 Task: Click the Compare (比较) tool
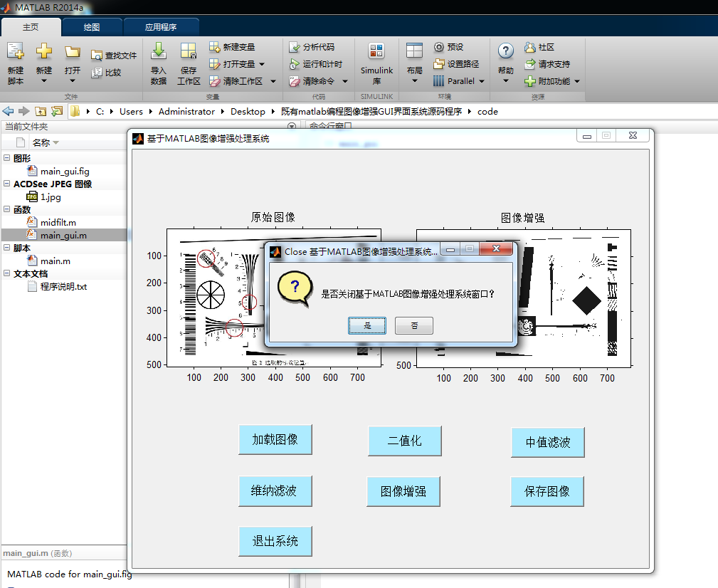point(106,73)
